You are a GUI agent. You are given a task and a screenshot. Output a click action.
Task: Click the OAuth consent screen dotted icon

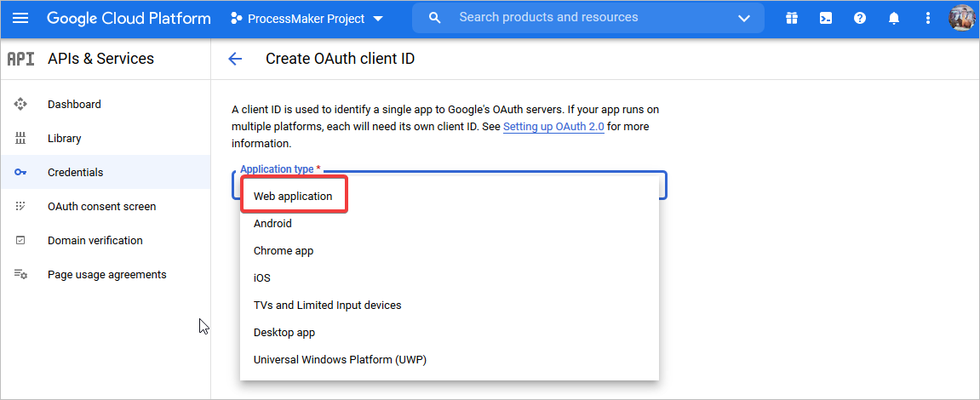pos(20,206)
